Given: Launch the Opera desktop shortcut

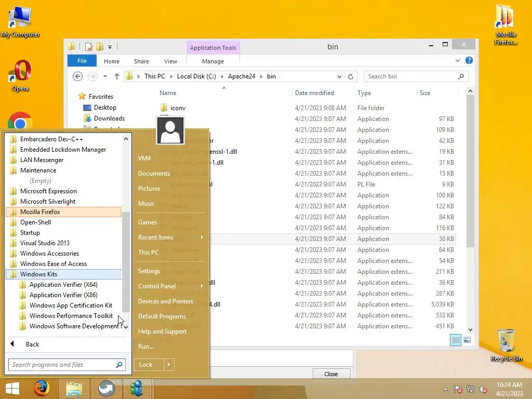Looking at the screenshot, I should (x=20, y=75).
